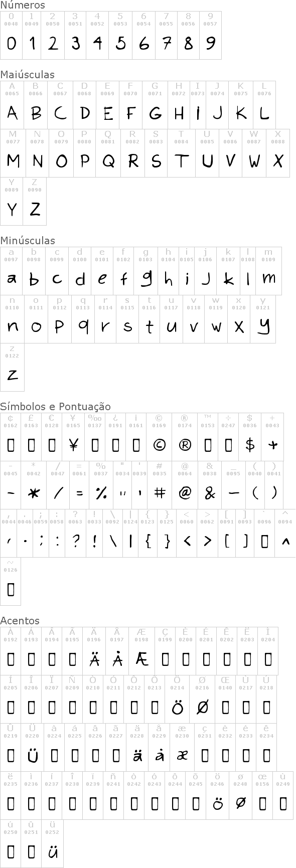Click the lowercase g glyph cell
296x868 pixels.
click(145, 271)
